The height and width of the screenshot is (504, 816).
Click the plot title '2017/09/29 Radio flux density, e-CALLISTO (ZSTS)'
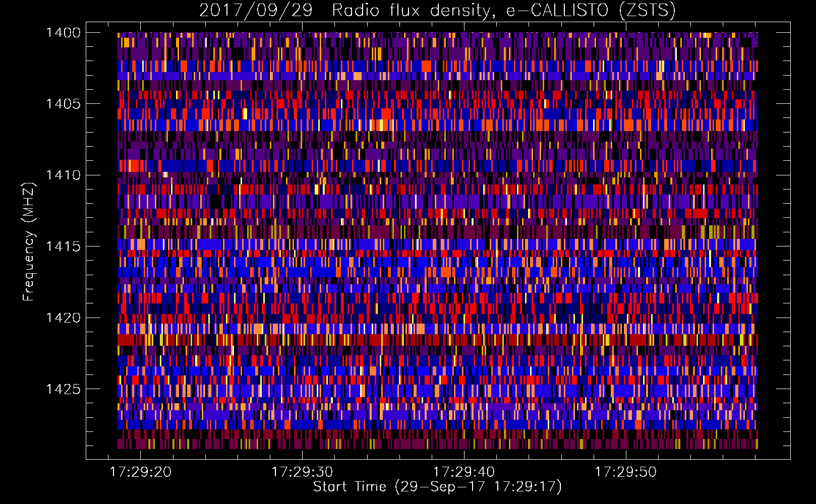tap(437, 11)
